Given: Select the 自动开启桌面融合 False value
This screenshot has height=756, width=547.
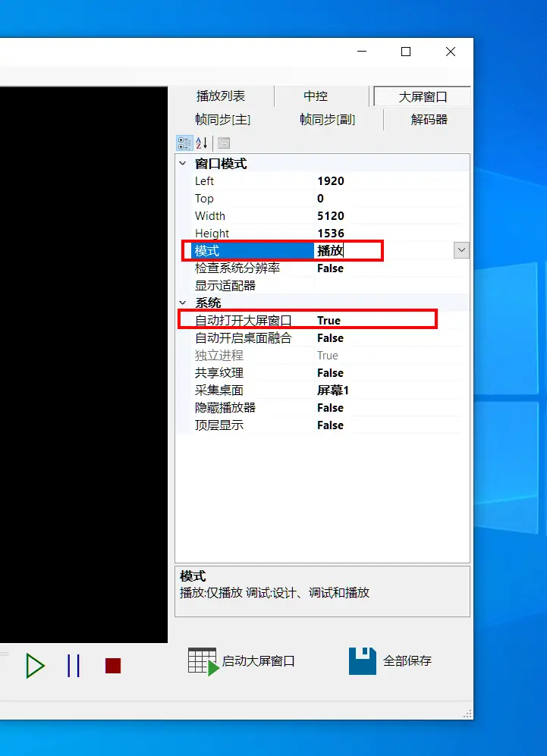Looking at the screenshot, I should 331,338.
